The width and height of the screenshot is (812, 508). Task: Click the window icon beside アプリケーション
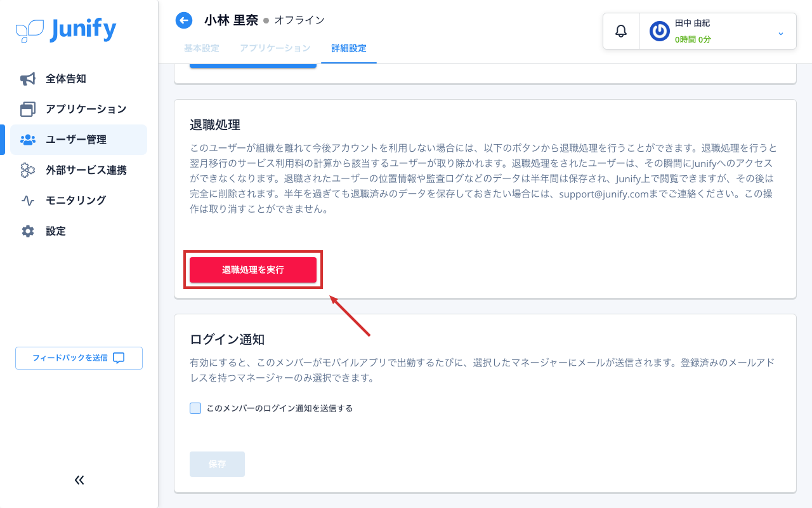coord(28,109)
